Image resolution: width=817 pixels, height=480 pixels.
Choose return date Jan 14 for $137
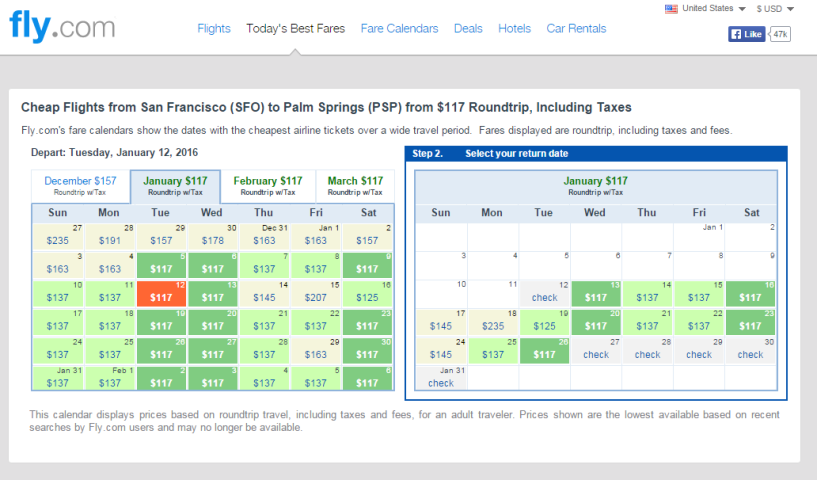tap(647, 293)
